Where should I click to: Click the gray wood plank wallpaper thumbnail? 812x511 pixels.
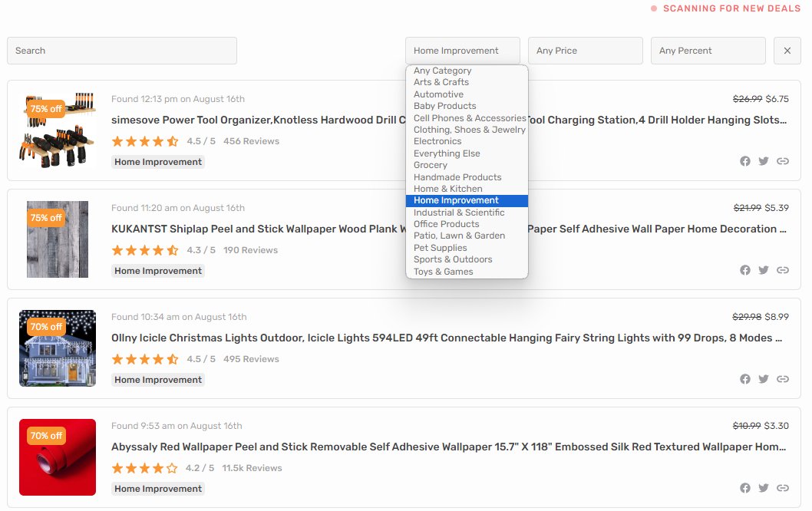(58, 239)
